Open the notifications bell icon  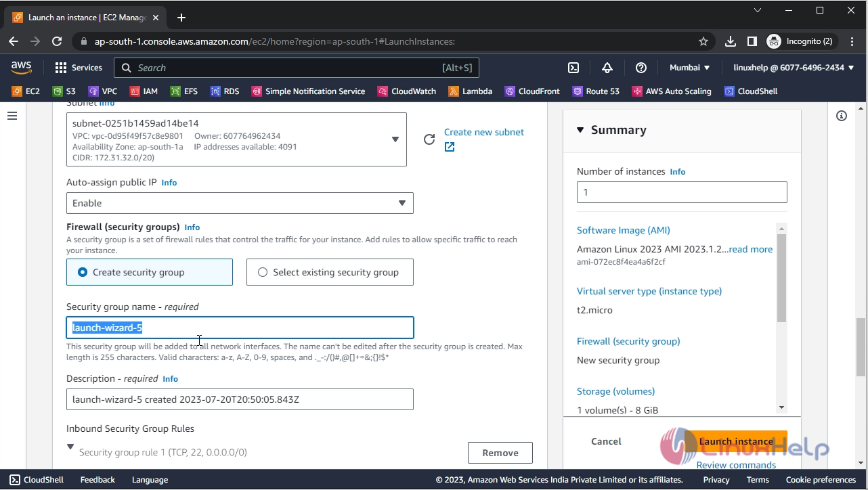click(607, 68)
